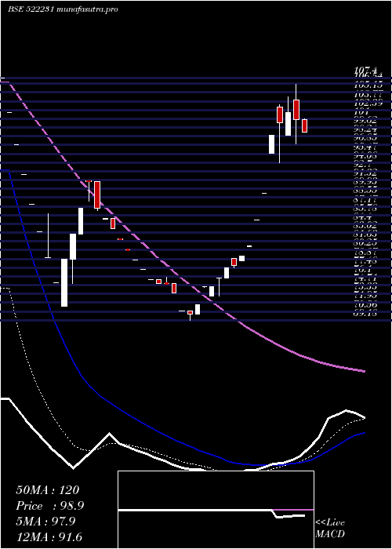The height and width of the screenshot is (549, 392).
Task: Click the 50MA : 120 readout
Action: coord(48,490)
